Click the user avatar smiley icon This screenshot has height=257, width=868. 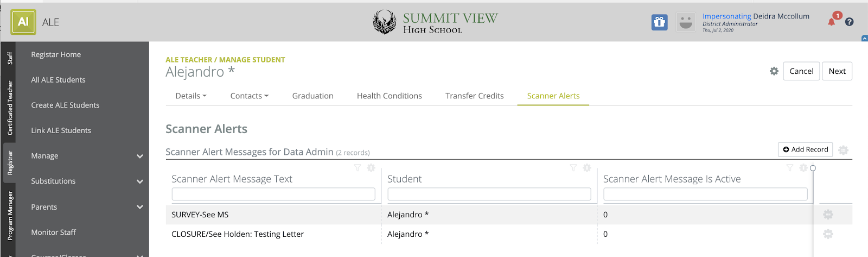tap(686, 22)
